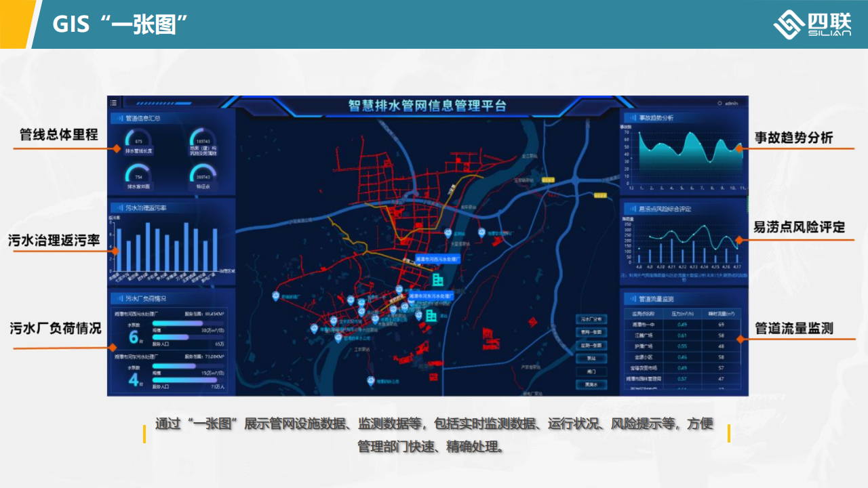
Task: Click flow value 47 for 湘潭市园林管理局
Action: click(722, 379)
